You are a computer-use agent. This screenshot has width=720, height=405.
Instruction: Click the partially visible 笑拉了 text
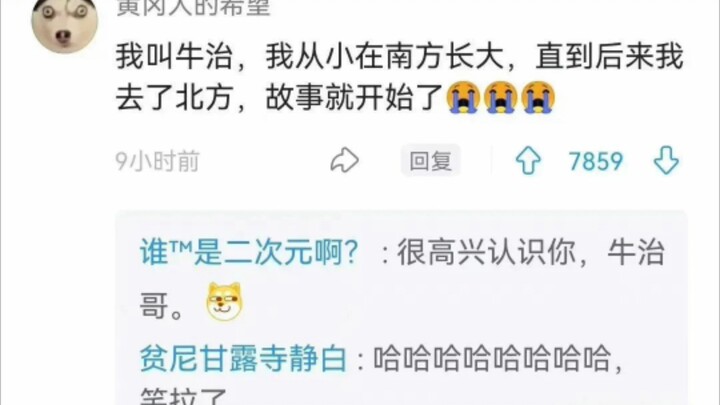(x=184, y=397)
